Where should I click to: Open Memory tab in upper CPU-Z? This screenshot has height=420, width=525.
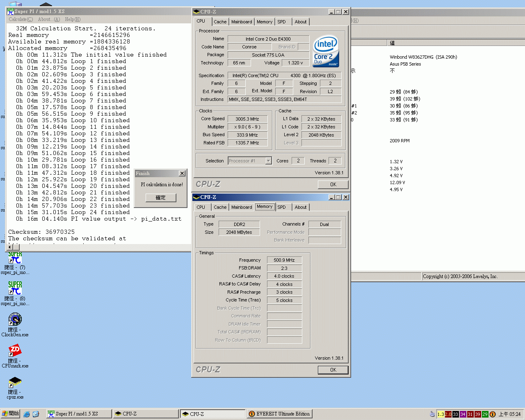(x=265, y=22)
